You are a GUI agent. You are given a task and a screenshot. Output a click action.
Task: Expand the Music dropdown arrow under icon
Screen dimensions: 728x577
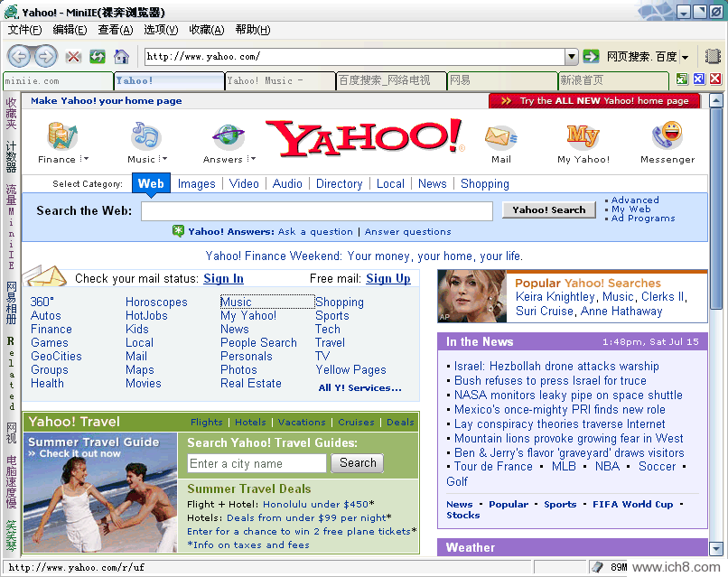coord(163,159)
